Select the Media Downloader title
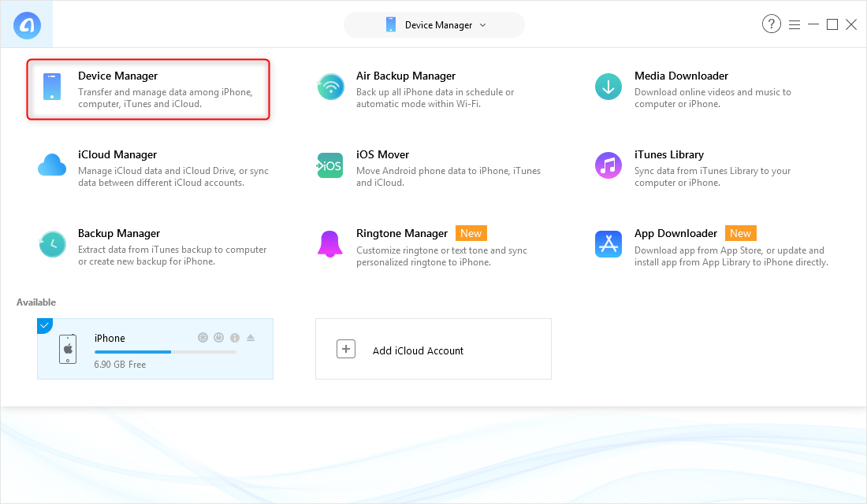The width and height of the screenshot is (867, 504). [681, 76]
